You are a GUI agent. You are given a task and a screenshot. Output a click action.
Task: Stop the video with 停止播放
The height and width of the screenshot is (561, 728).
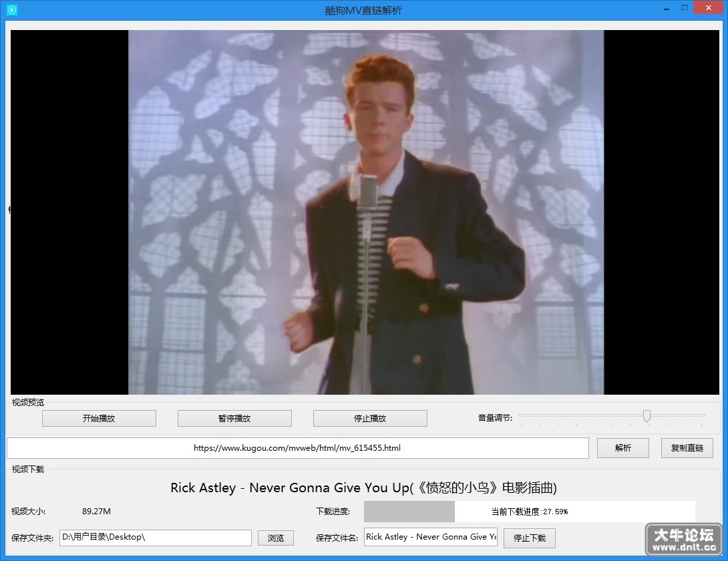tap(370, 419)
